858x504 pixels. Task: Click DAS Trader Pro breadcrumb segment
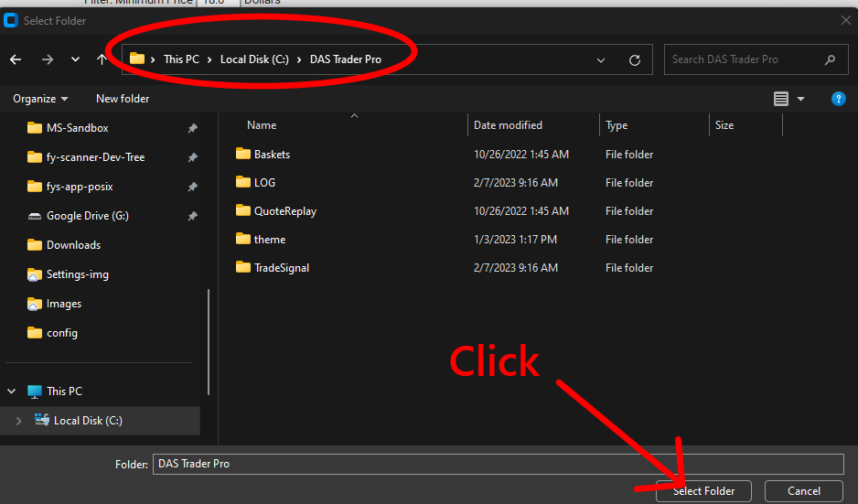(x=345, y=59)
